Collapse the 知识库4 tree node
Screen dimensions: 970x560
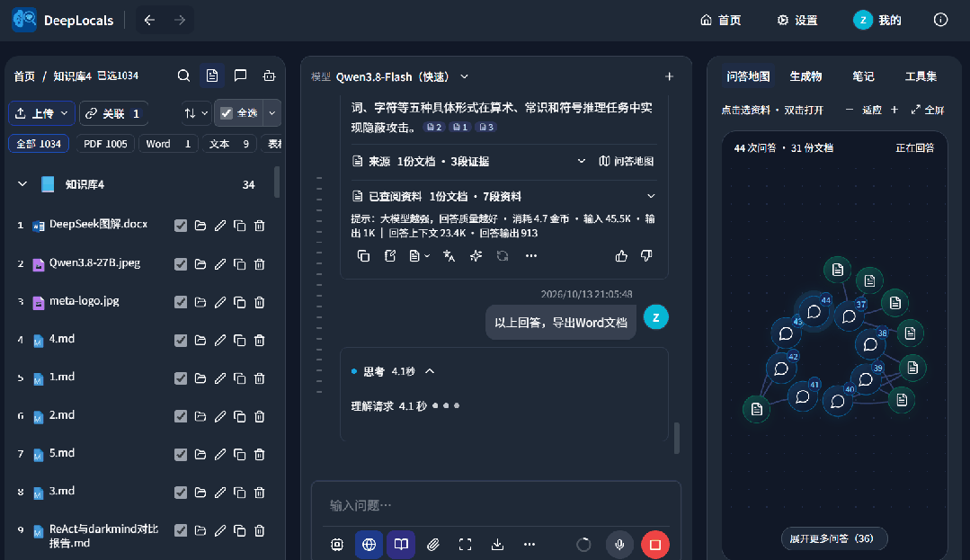point(22,184)
